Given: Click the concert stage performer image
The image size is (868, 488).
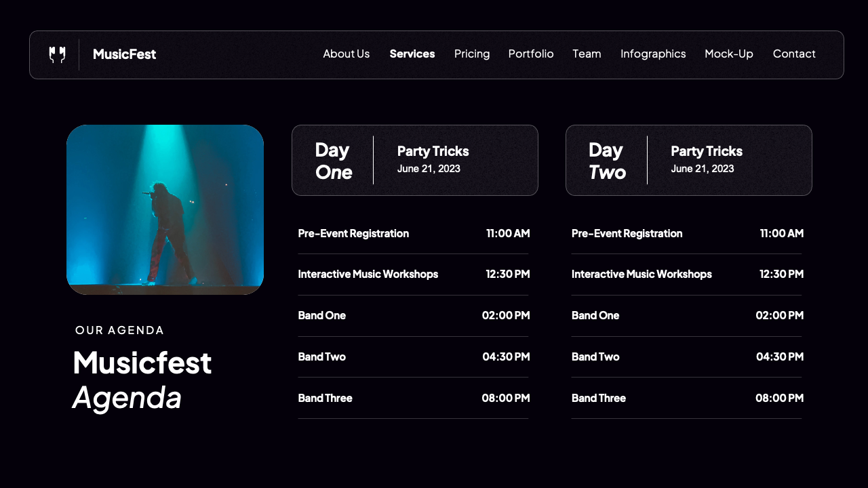Looking at the screenshot, I should coord(165,209).
